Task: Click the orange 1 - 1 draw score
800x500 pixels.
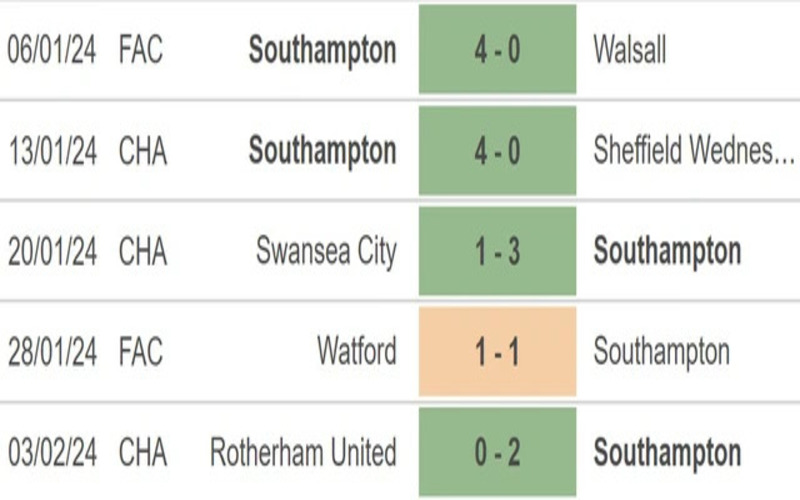Action: pyautogui.click(x=497, y=352)
